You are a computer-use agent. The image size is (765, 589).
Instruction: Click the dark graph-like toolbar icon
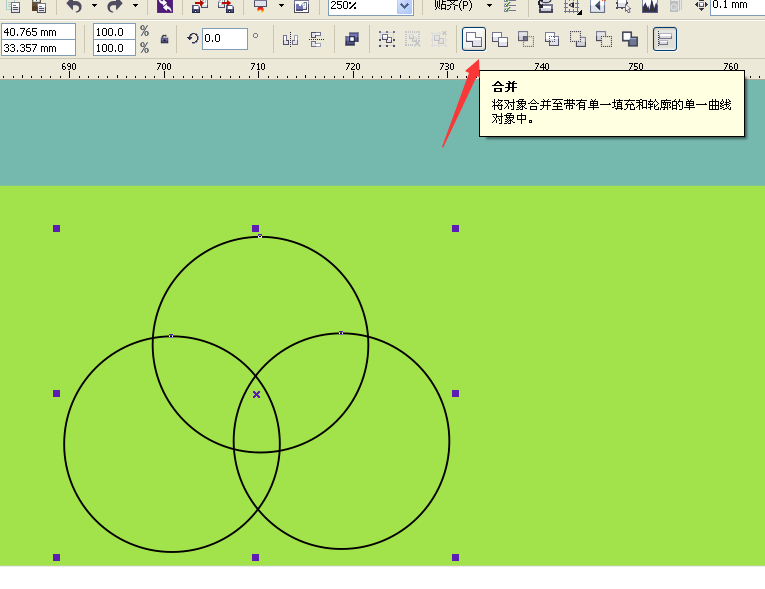click(650, 6)
